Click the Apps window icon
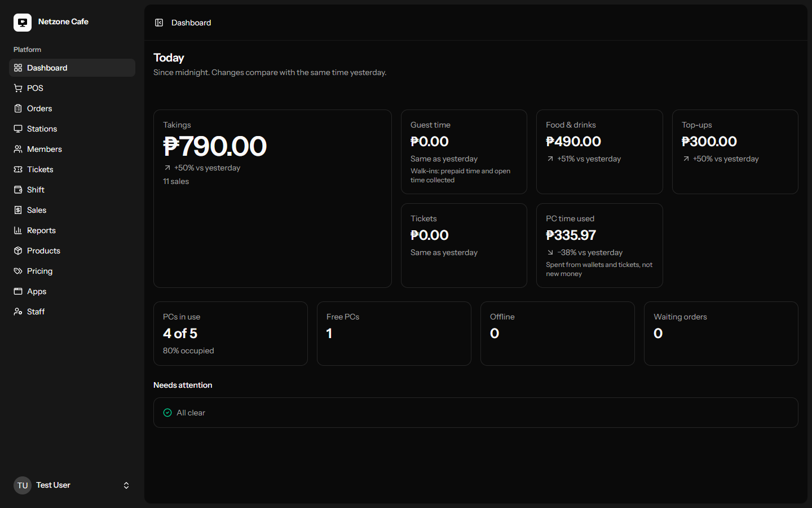This screenshot has width=812, height=508. coord(18,291)
